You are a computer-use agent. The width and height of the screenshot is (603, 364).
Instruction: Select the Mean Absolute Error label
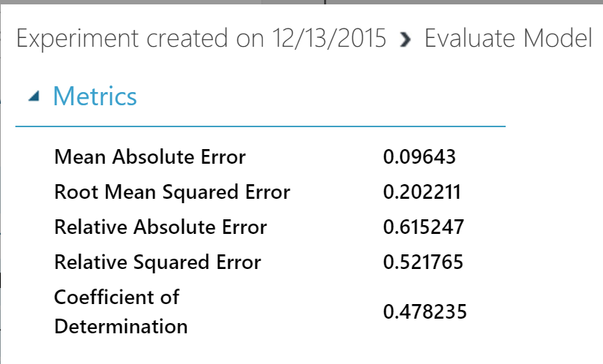pyautogui.click(x=150, y=157)
